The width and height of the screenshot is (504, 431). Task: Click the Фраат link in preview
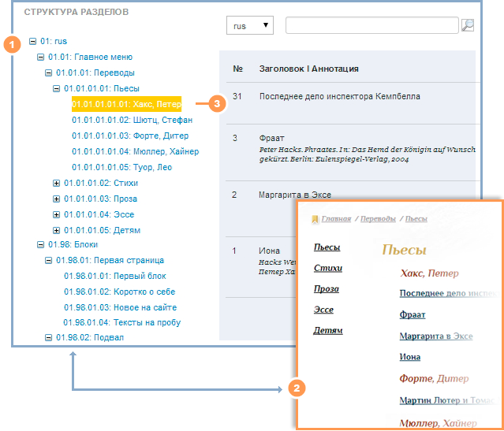pyautogui.click(x=412, y=315)
